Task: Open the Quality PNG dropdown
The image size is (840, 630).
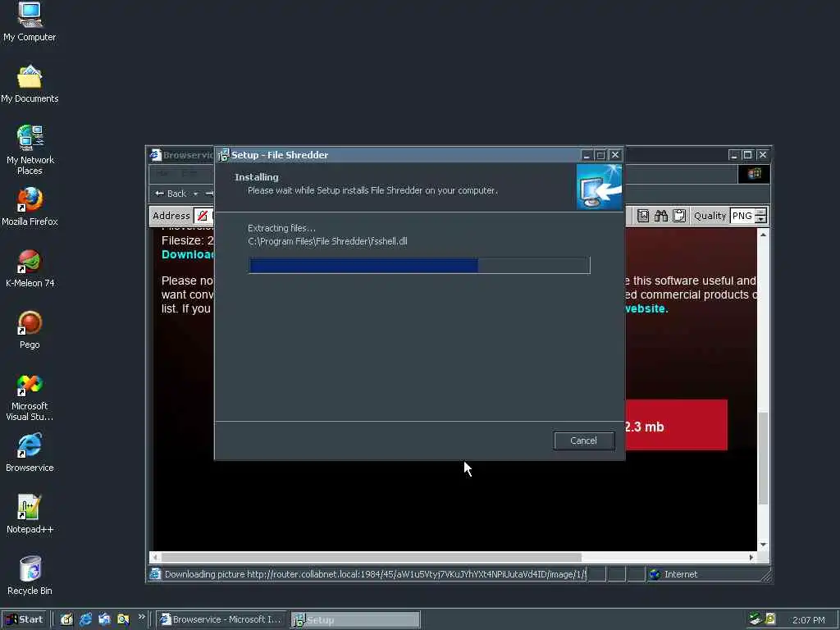Action: tap(760, 216)
